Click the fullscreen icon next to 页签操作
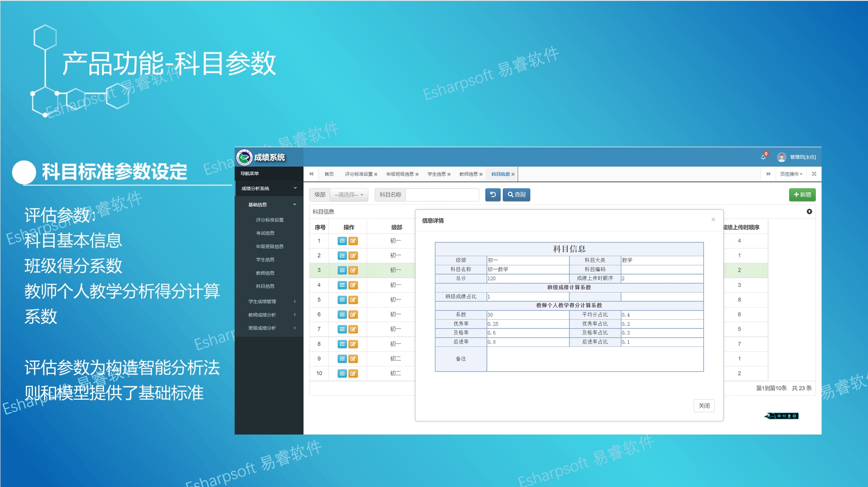868x487 pixels. pyautogui.click(x=814, y=174)
